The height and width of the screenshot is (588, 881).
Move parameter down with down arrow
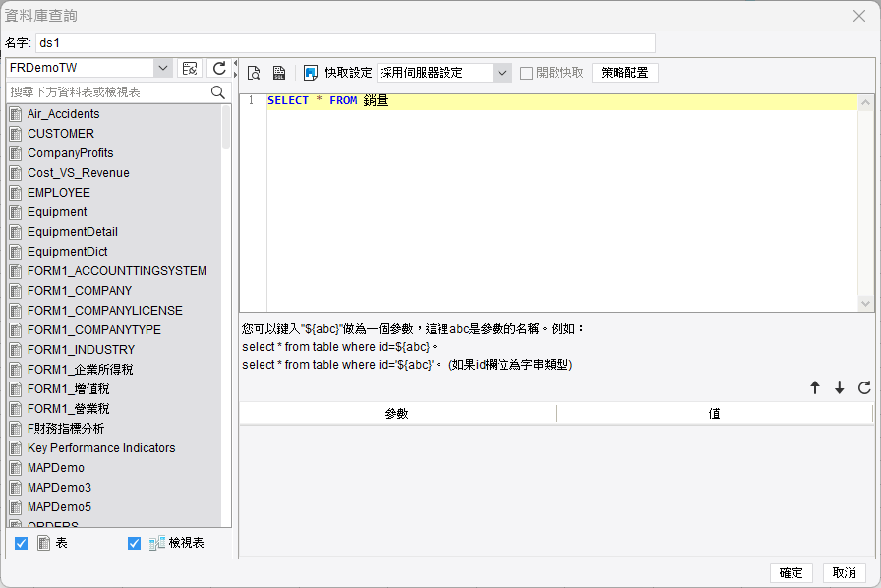[839, 387]
